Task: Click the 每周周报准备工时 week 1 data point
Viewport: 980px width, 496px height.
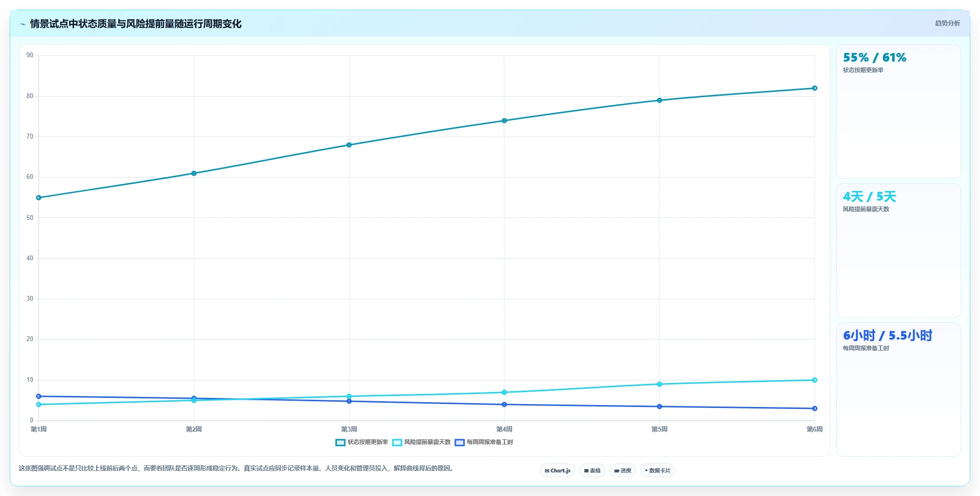Action: point(38,396)
